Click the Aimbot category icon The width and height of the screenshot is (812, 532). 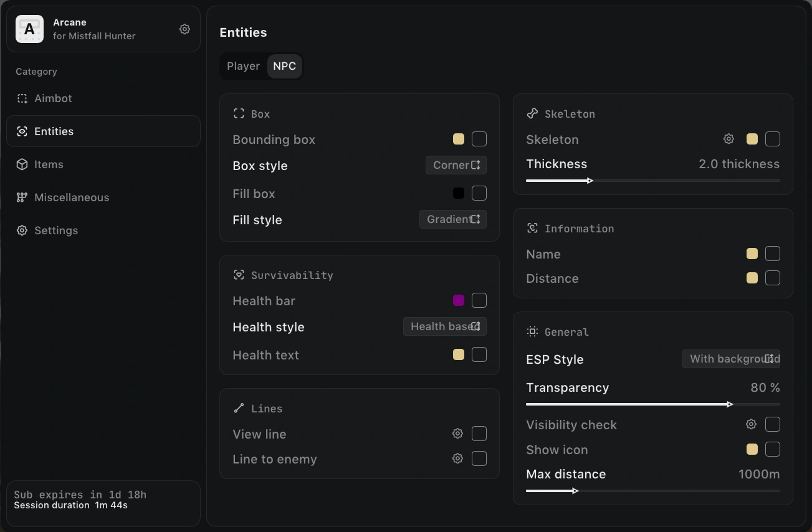click(22, 98)
